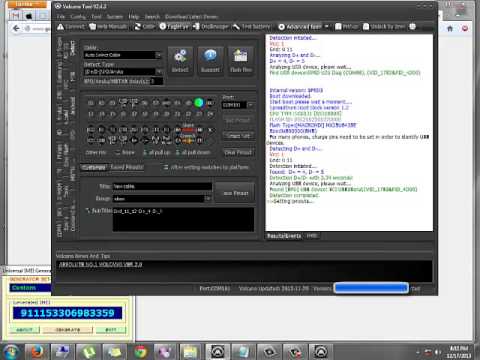
Task: Expand the Cable selection dropdown
Action: tap(158, 55)
